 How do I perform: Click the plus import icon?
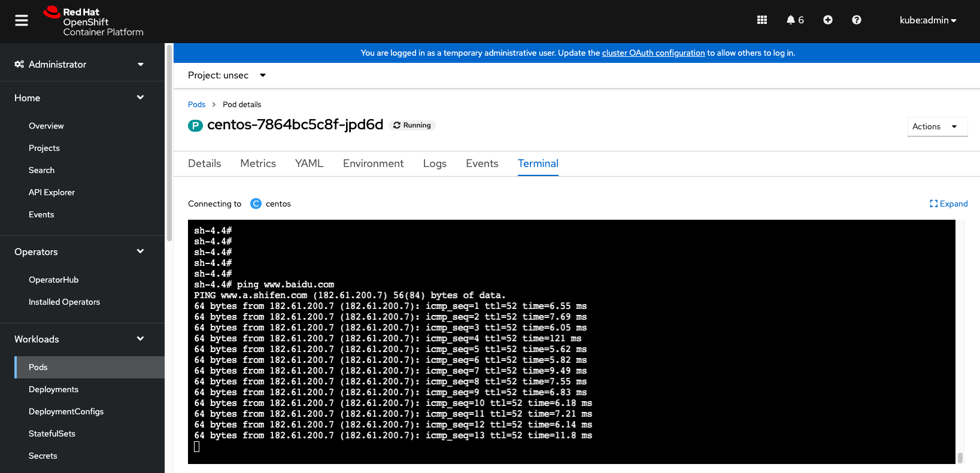(x=828, y=20)
